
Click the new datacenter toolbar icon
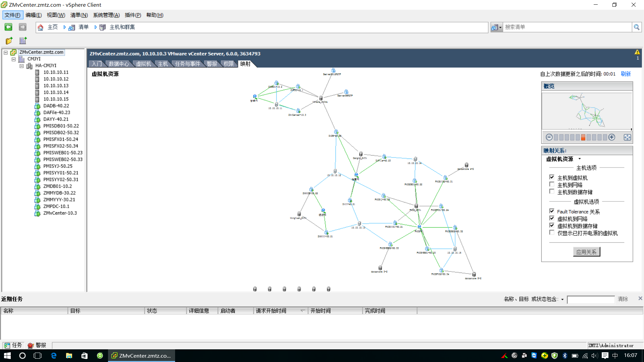tap(23, 41)
